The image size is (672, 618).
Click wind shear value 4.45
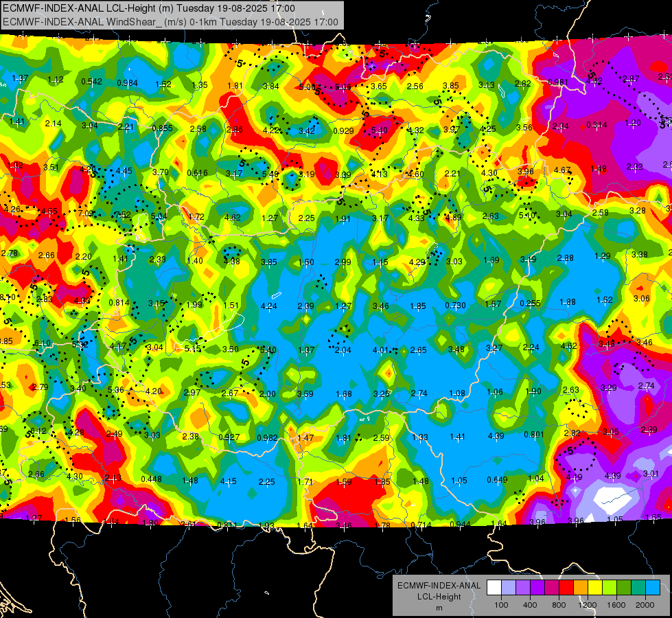(x=124, y=171)
